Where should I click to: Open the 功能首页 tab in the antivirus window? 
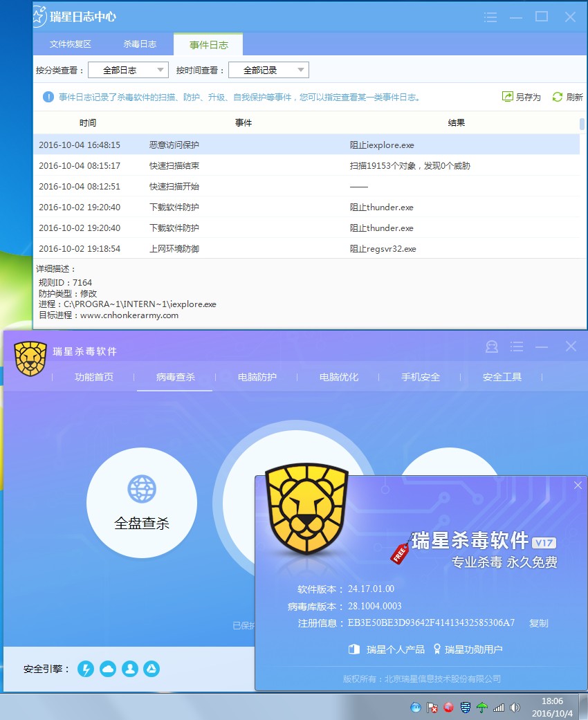[x=94, y=377]
